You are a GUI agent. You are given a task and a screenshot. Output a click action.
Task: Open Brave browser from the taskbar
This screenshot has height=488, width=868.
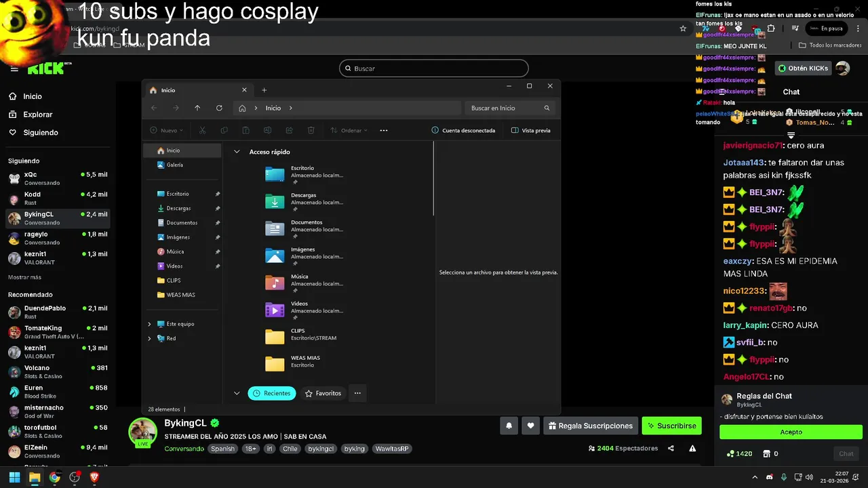[94, 477]
